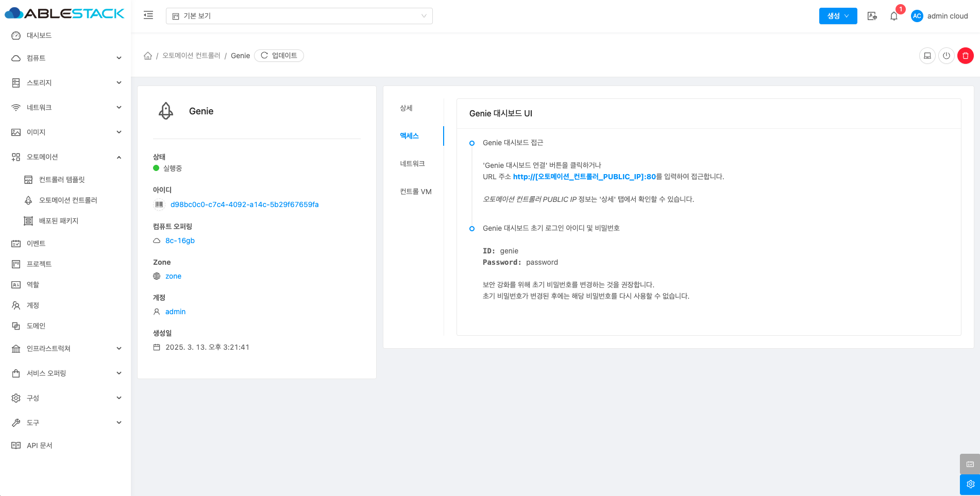Expand the 구성 sidebar menu
The width and height of the screenshot is (980, 496).
point(65,398)
